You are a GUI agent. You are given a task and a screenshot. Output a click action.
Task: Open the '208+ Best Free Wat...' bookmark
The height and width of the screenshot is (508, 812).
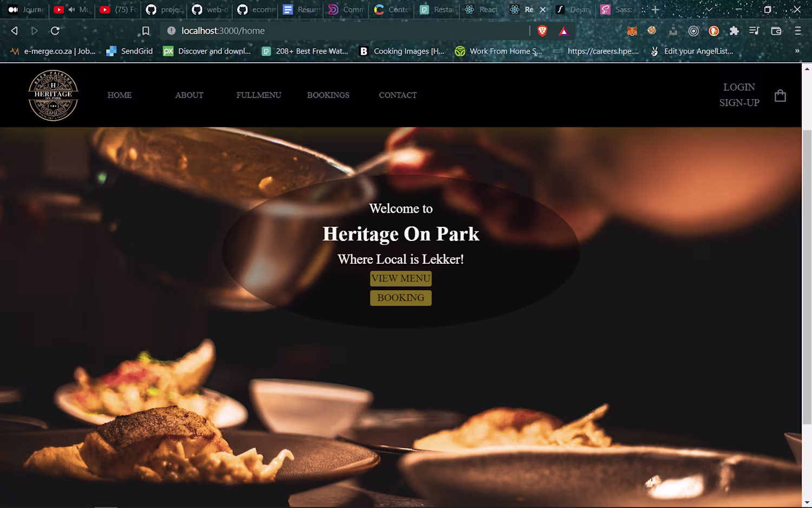pyautogui.click(x=305, y=51)
